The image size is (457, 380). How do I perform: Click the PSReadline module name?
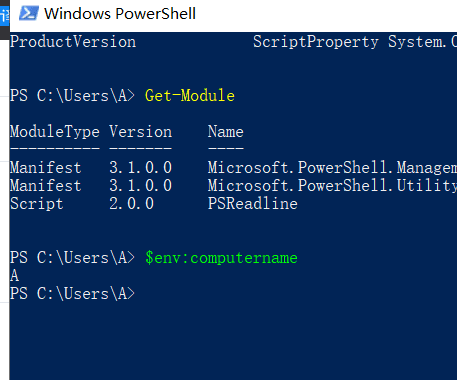(x=253, y=204)
